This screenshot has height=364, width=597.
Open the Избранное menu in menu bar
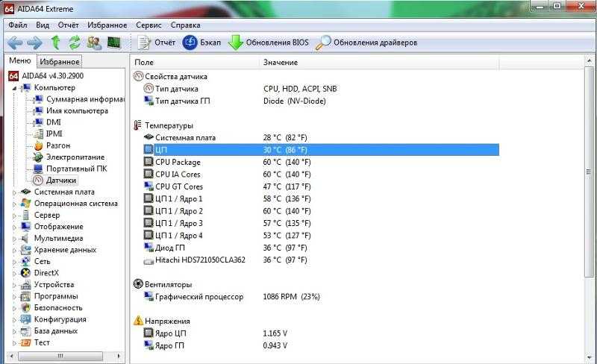107,25
